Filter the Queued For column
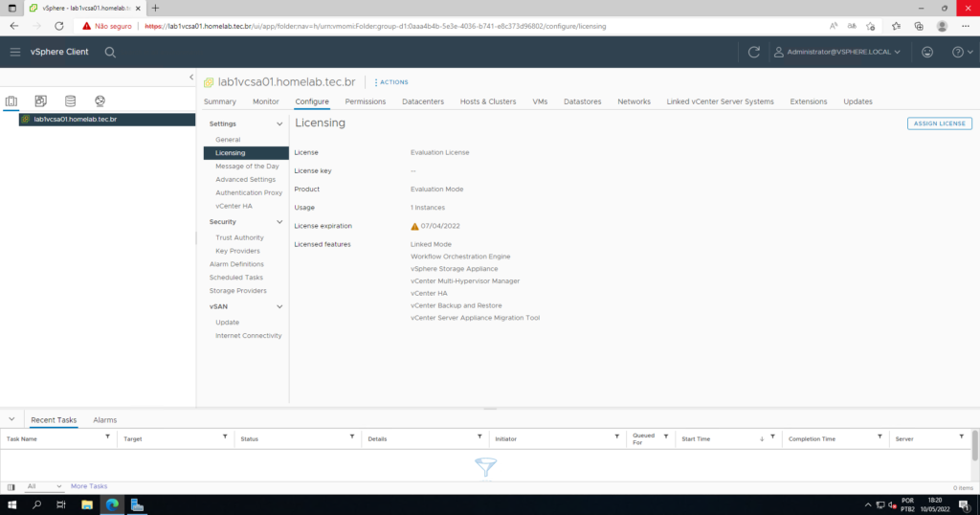Viewport: 980px width, 515px height. click(x=666, y=437)
